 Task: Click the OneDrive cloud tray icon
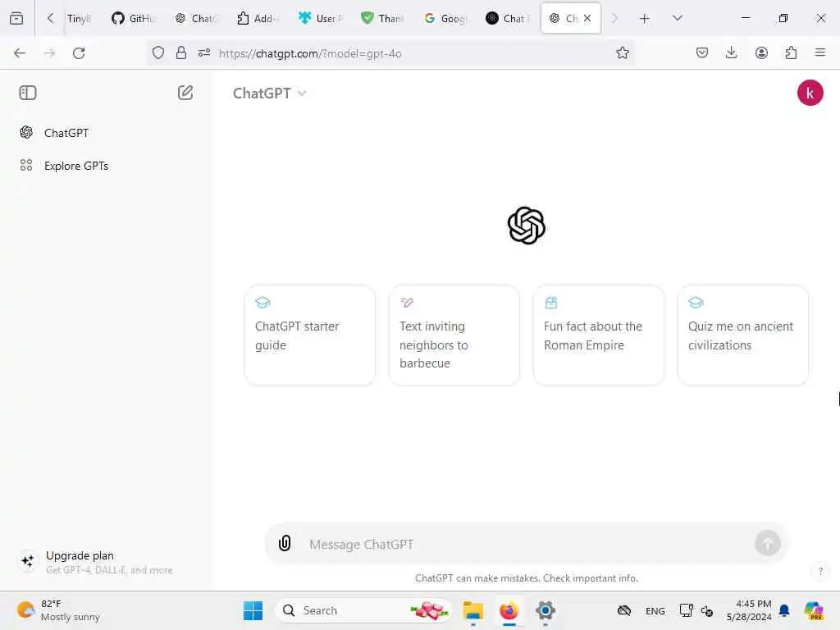[x=624, y=610]
